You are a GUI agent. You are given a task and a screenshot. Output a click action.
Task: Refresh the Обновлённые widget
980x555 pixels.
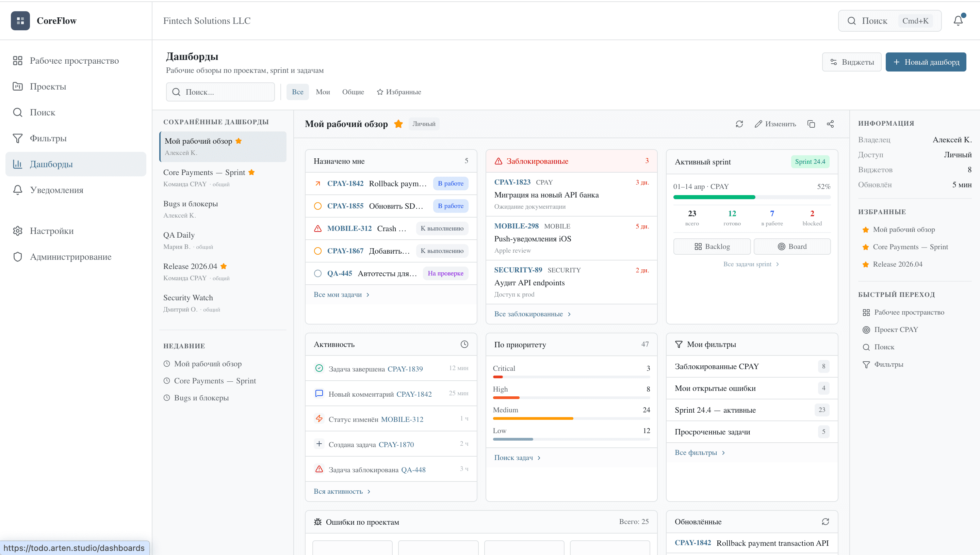click(826, 521)
